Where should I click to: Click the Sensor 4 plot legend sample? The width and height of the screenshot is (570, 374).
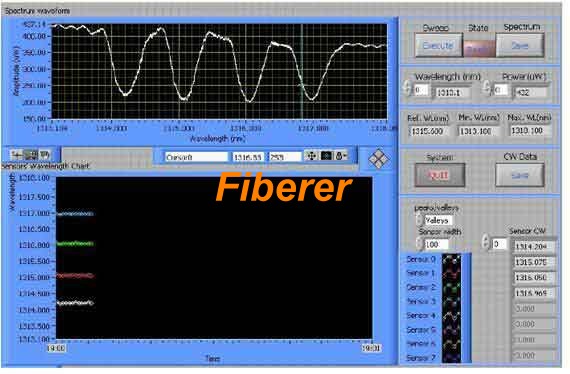tap(451, 316)
